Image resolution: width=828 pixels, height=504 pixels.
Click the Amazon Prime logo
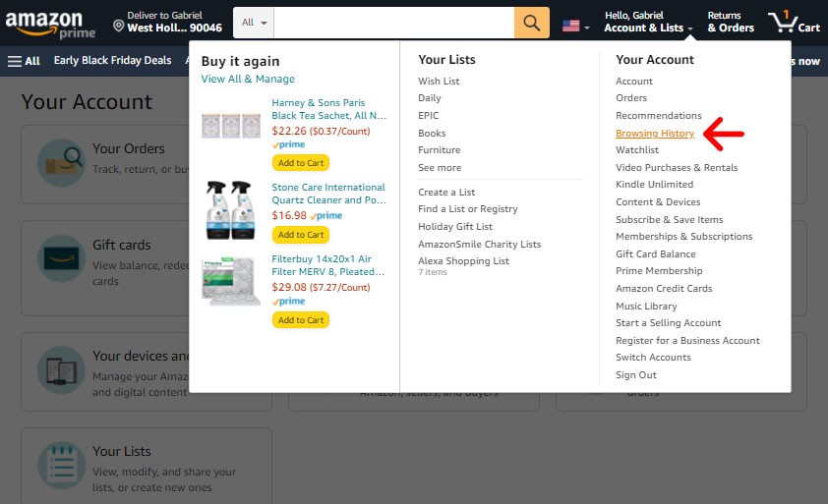tap(50, 25)
